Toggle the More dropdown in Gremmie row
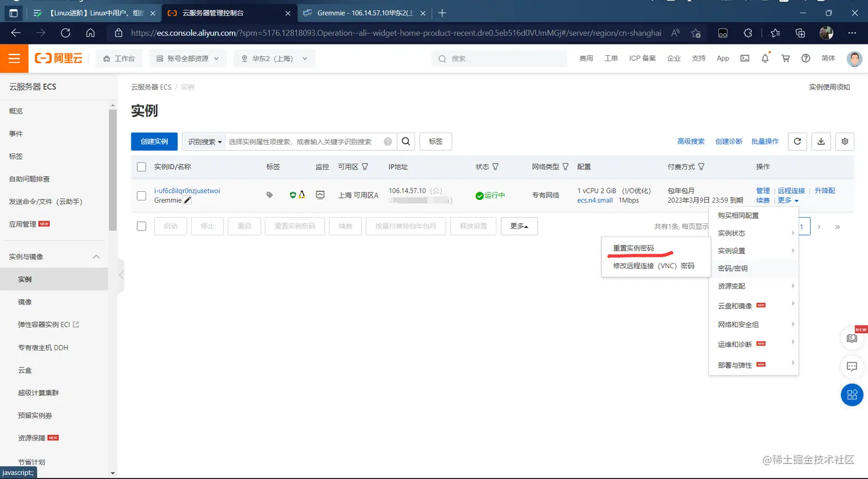Image resolution: width=868 pixels, height=479 pixels. point(788,200)
